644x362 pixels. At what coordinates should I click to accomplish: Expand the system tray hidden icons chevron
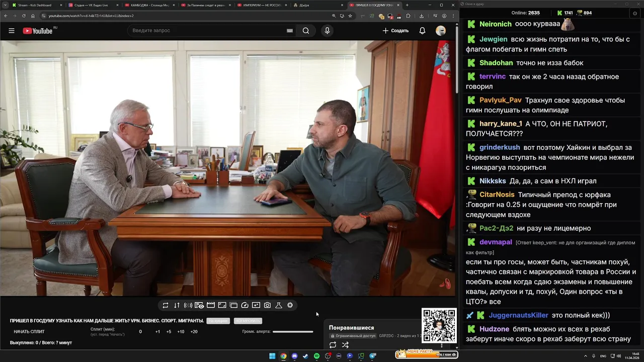586,356
